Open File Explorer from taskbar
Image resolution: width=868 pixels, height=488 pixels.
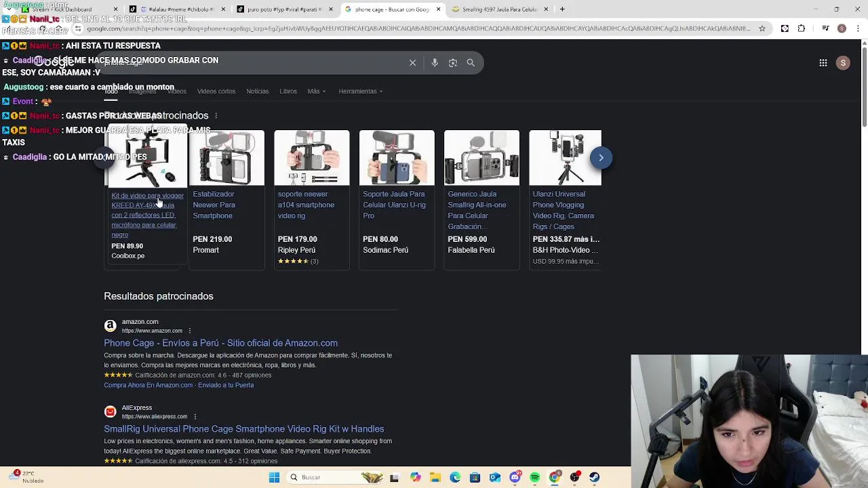[x=435, y=478]
